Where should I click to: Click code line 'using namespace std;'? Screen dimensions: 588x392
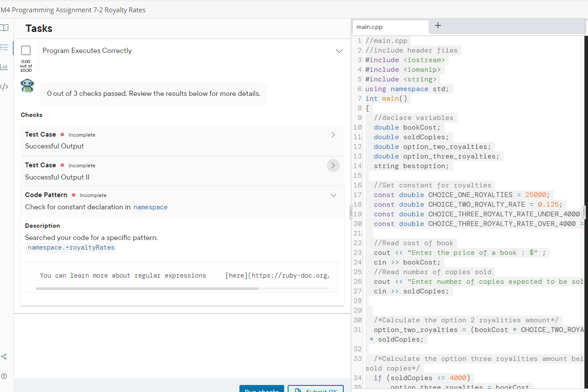(407, 89)
